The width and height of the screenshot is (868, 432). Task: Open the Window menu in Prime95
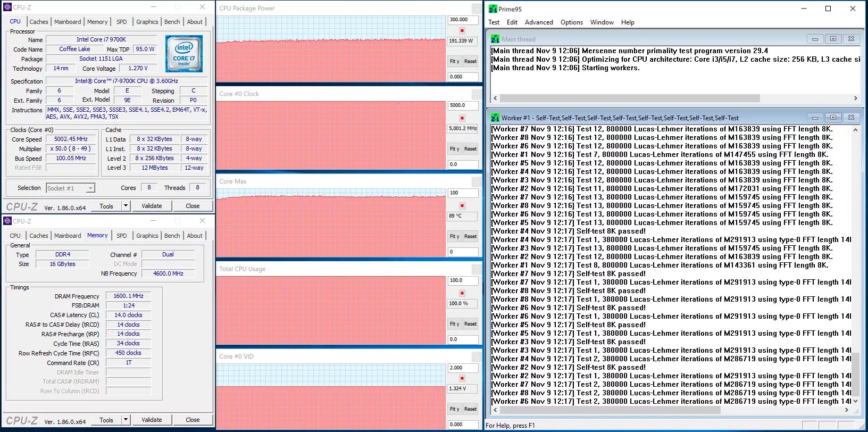602,22
